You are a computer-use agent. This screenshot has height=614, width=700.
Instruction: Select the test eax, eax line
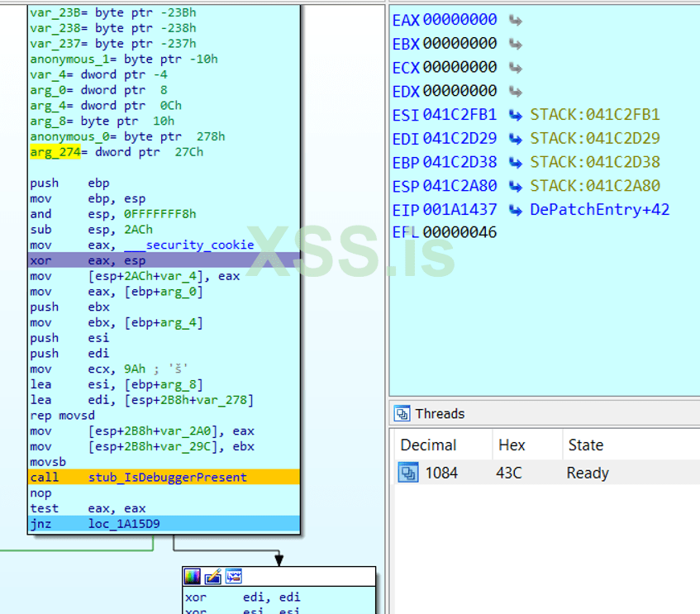click(x=88, y=508)
